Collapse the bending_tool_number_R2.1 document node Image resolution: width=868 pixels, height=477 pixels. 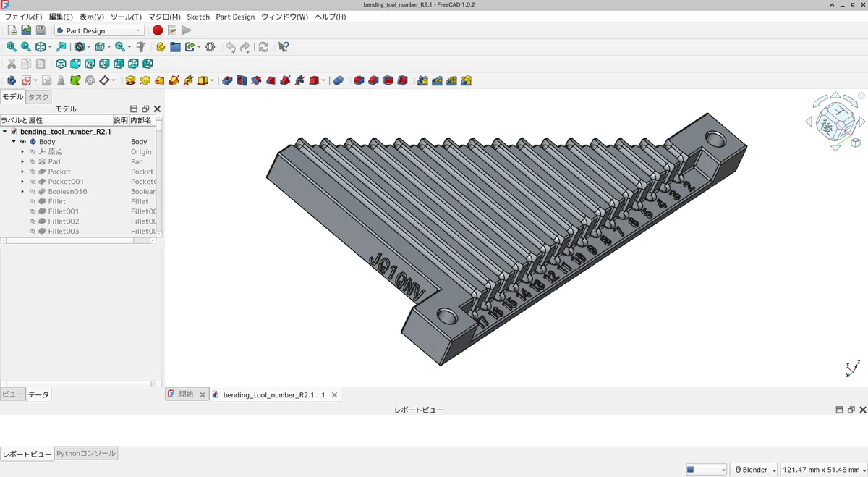pos(4,132)
